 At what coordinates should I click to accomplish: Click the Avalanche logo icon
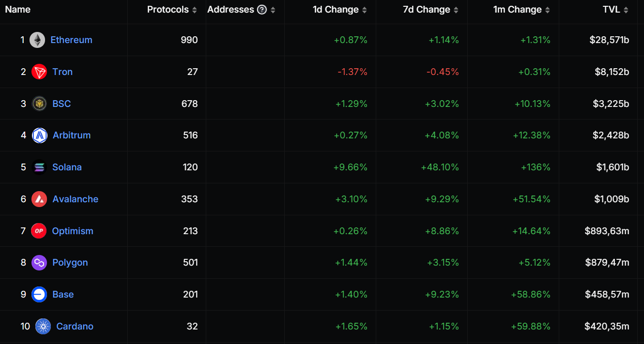coord(39,199)
